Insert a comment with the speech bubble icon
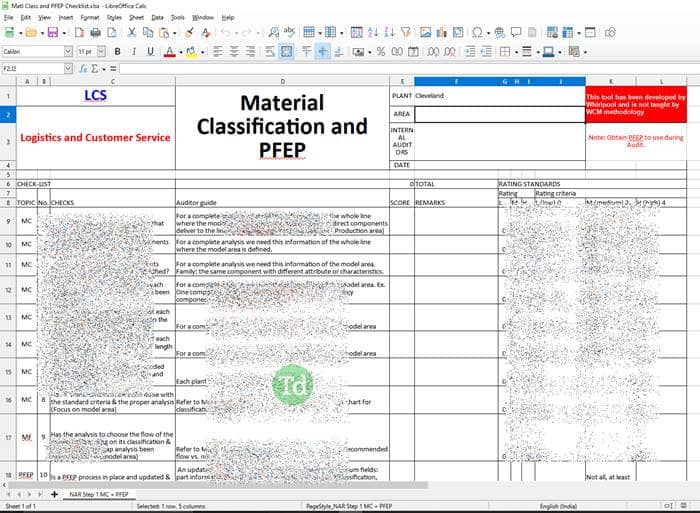This screenshot has height=513, width=700. coord(516,32)
